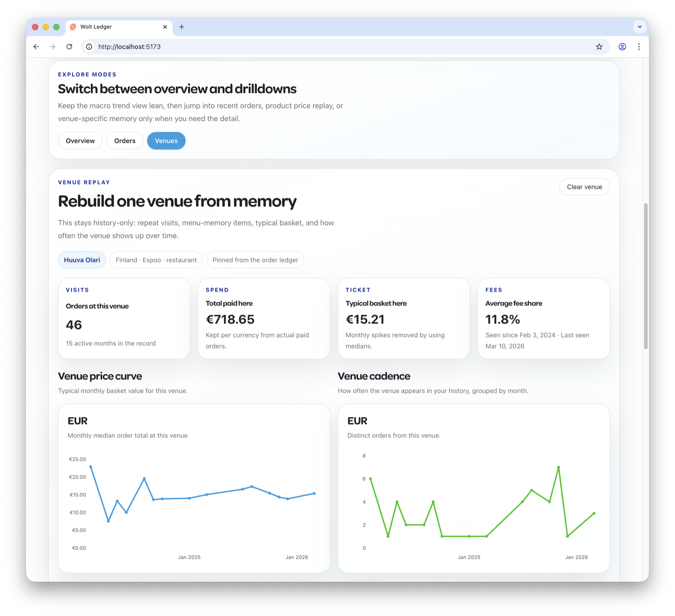675x616 pixels.
Task: Select the Venues mode pill
Action: [166, 141]
